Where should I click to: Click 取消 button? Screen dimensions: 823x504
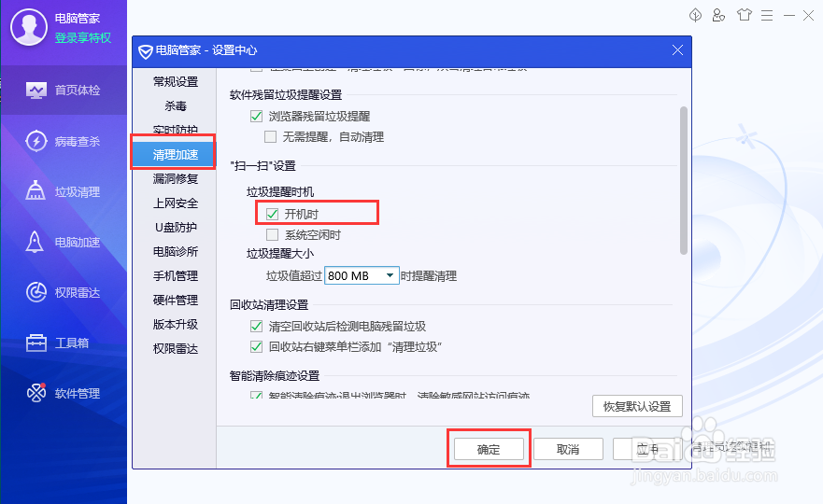click(x=568, y=450)
